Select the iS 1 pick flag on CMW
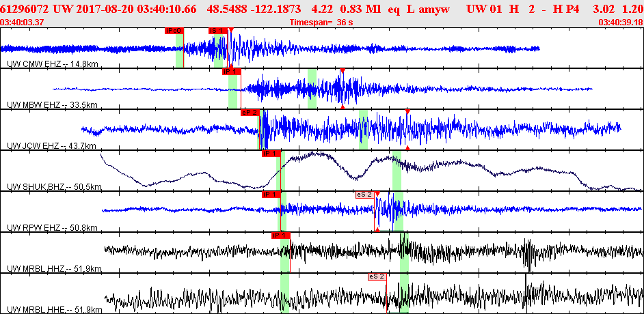 tap(217, 30)
